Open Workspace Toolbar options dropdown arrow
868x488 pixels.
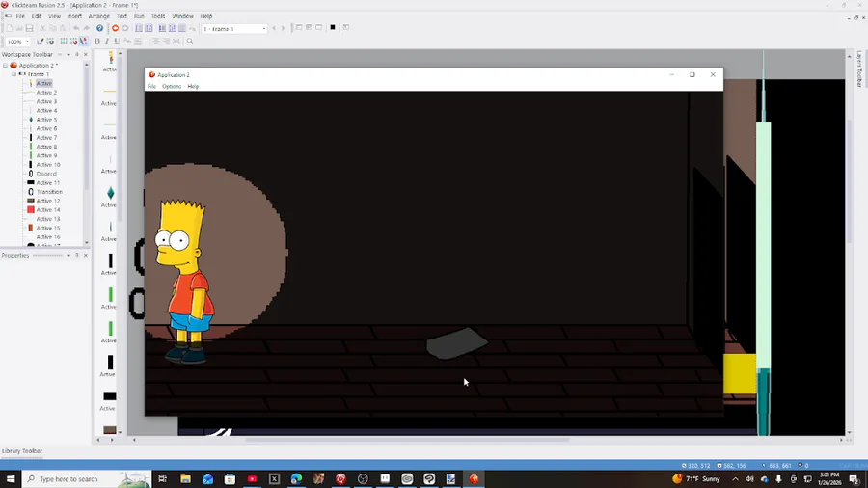(x=68, y=55)
